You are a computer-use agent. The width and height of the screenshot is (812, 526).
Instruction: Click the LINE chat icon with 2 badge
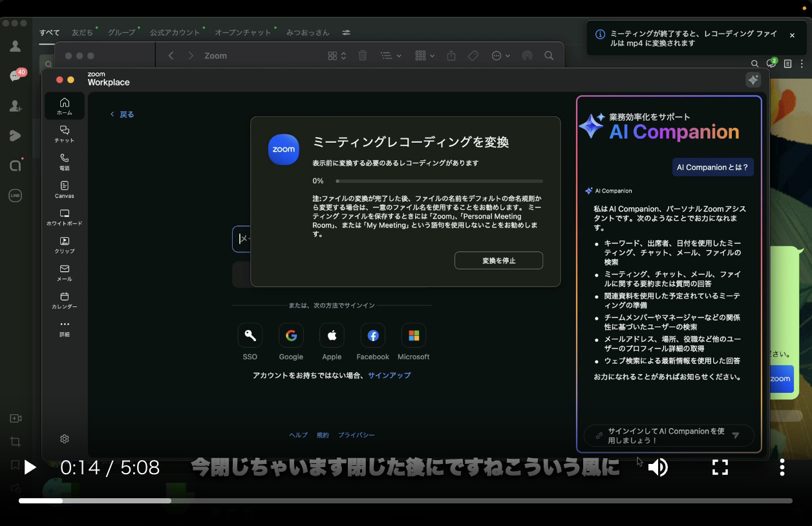point(771,63)
